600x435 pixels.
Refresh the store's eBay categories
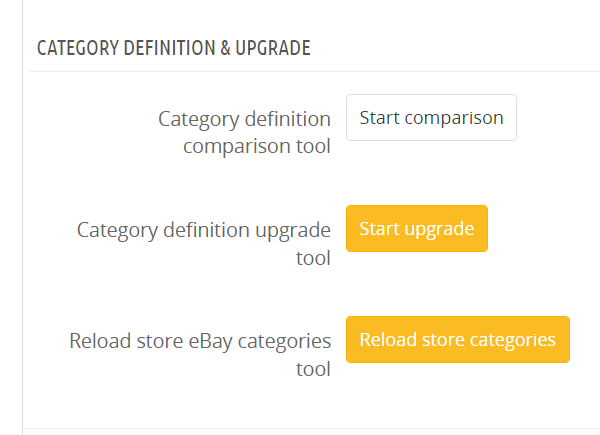(457, 340)
